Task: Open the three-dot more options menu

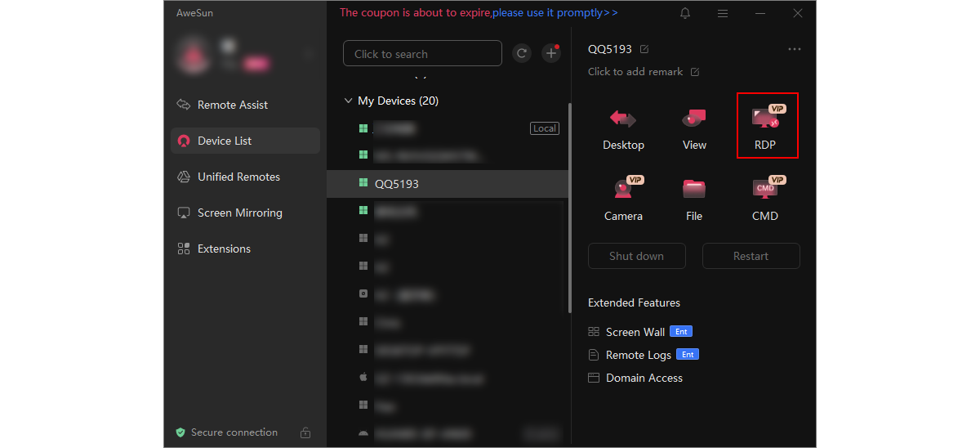Action: [x=795, y=49]
